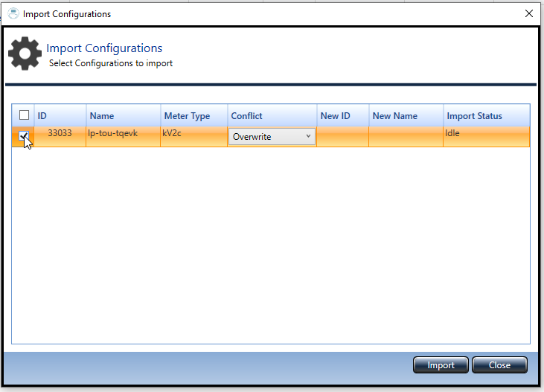
Task: Click the Meter Type column header
Action: point(193,116)
